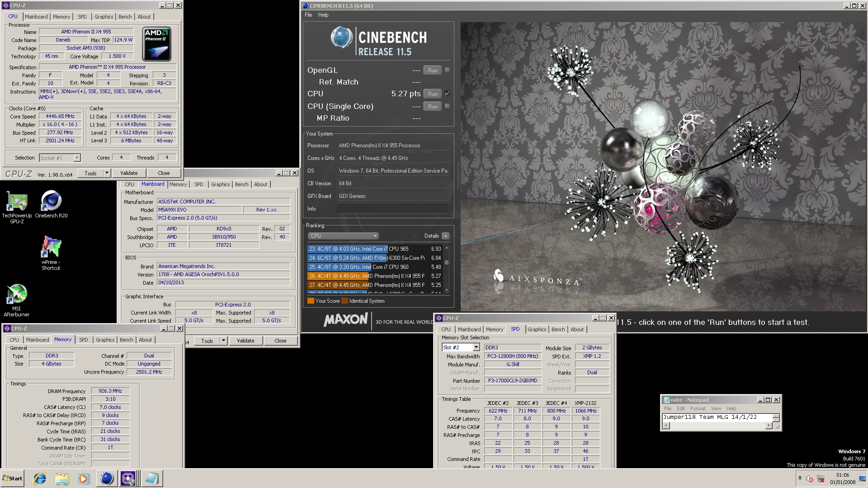Select the Mainboard tab in the CPU-Z CPU window
The height and width of the screenshot is (488, 868).
click(36, 17)
